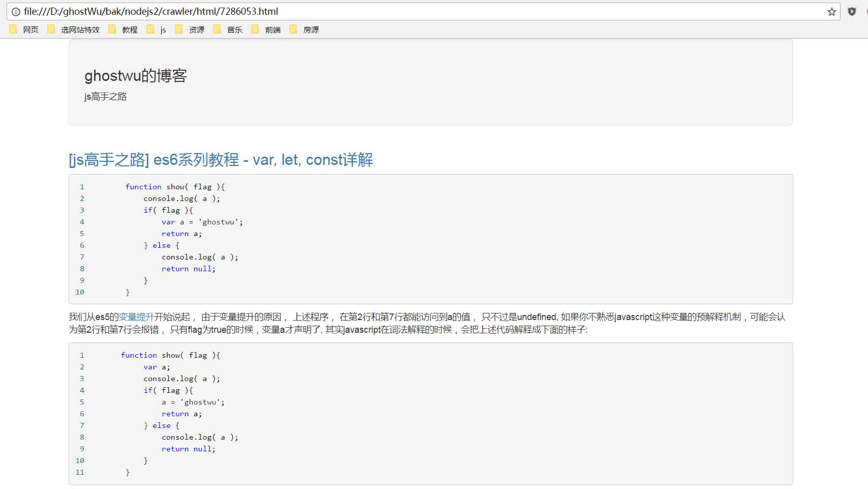
Task: Select 网页 on the bookmarks bar
Action: [31, 29]
